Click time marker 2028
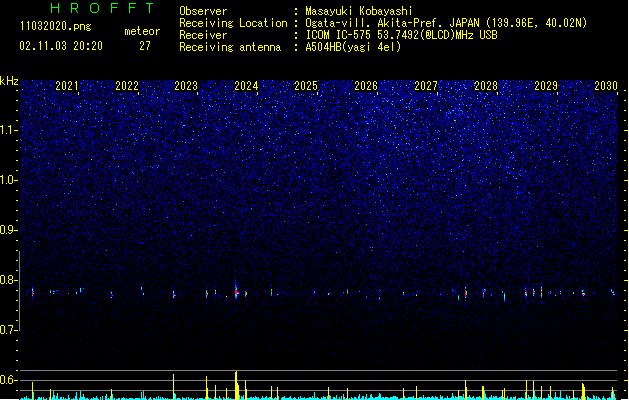Image resolution: width=629 pixels, height=400 pixels. [486, 86]
